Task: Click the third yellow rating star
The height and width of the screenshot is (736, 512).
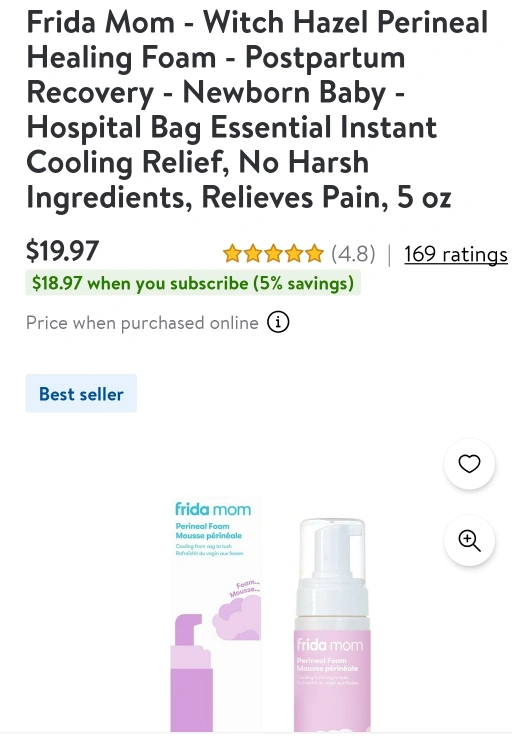Action: click(x=274, y=253)
